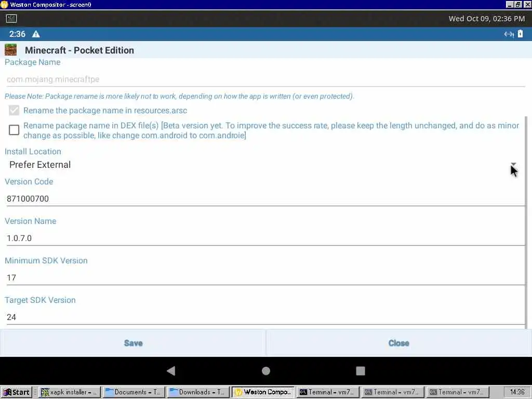The width and height of the screenshot is (532, 399).
Task: Tap the Android Home navigation button
Action: [266, 371]
